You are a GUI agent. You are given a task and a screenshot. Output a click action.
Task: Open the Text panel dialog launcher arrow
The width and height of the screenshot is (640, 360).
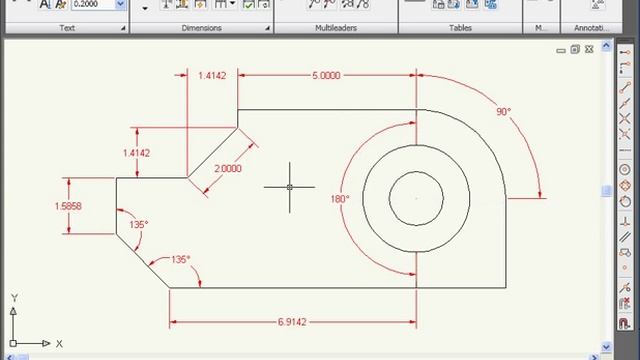[x=123, y=28]
